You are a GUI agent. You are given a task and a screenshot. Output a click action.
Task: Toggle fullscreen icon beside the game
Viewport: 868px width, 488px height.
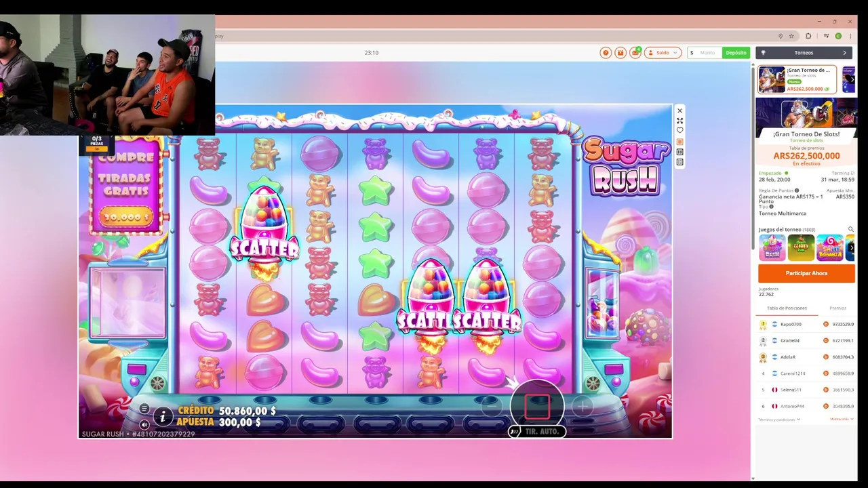coord(679,121)
